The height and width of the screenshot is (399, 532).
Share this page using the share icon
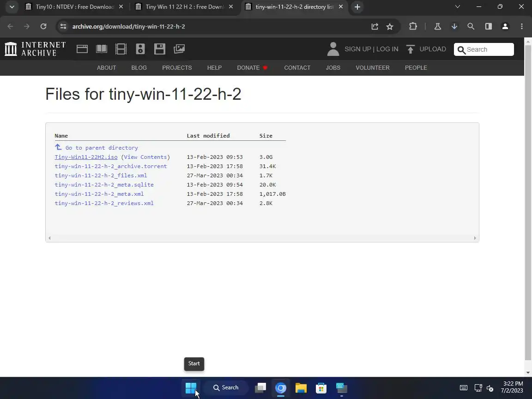[375, 26]
